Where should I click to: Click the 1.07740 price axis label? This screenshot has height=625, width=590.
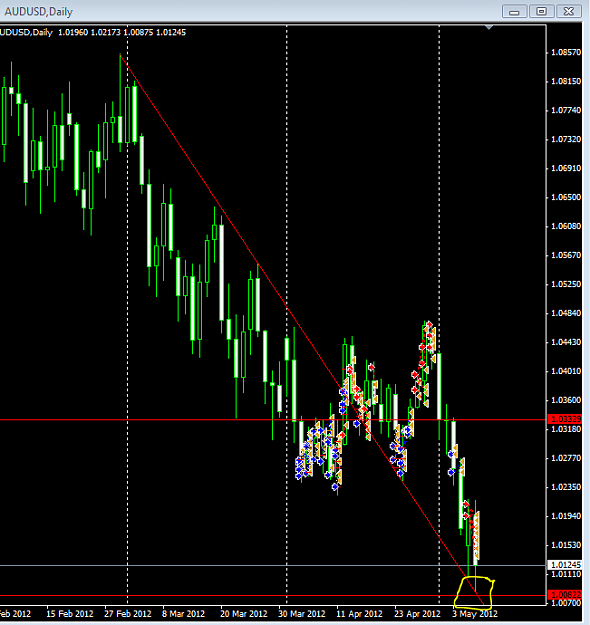(x=566, y=110)
